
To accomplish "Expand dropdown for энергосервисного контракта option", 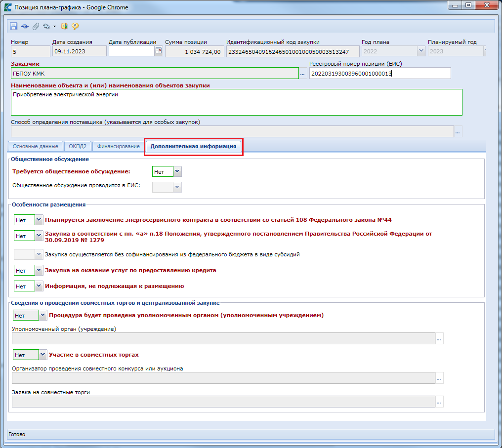I will click(39, 220).
